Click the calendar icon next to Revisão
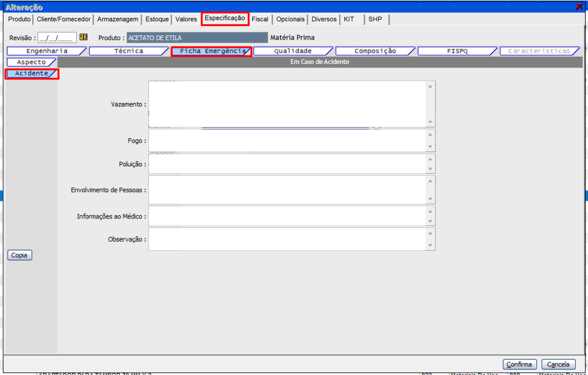The image size is (588, 375). (x=84, y=37)
